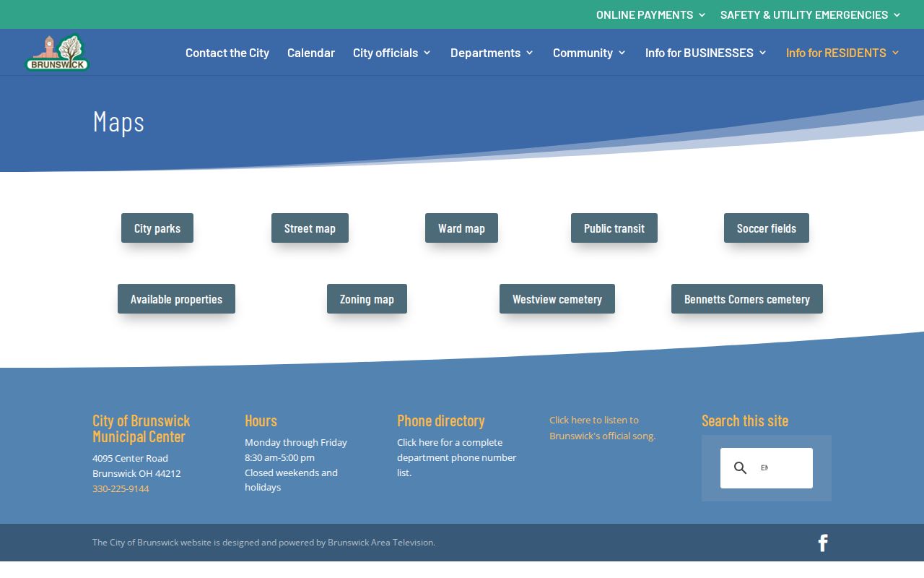Click the Search this site heading

click(x=745, y=420)
